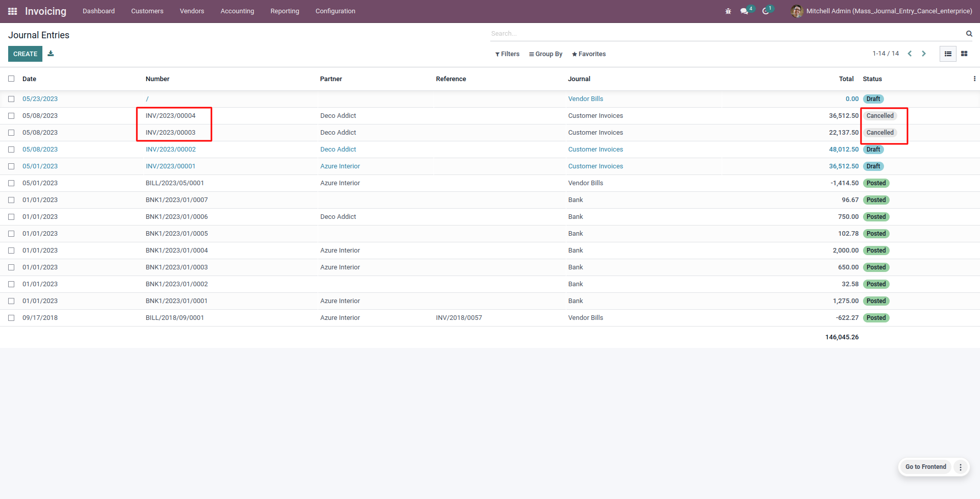Screen dimensions: 980x499
Task: Sort by Number column header
Action: [x=157, y=79]
